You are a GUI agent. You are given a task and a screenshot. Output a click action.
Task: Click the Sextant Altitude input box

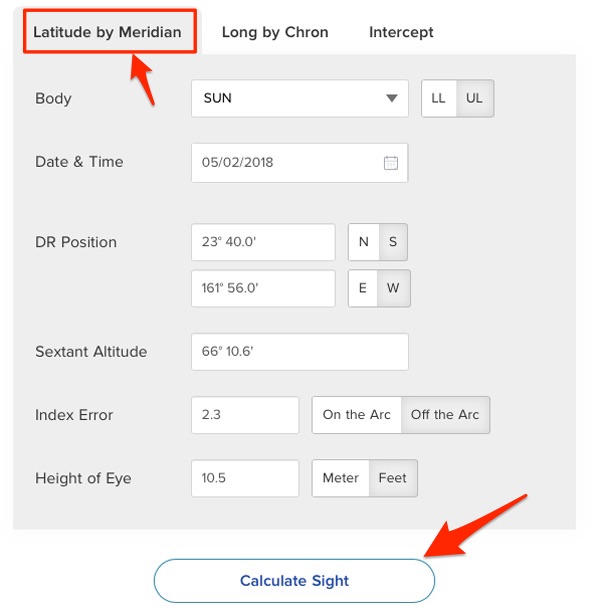[299, 352]
